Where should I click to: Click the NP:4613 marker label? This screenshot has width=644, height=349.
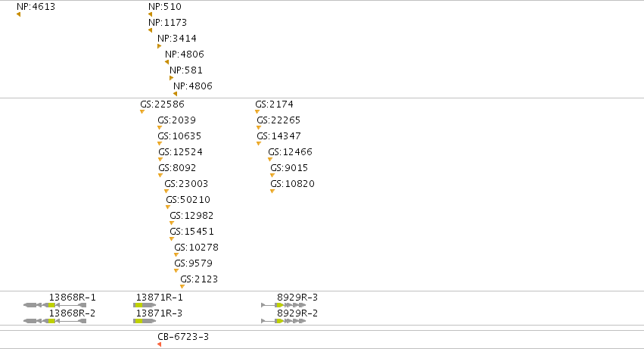(x=36, y=7)
